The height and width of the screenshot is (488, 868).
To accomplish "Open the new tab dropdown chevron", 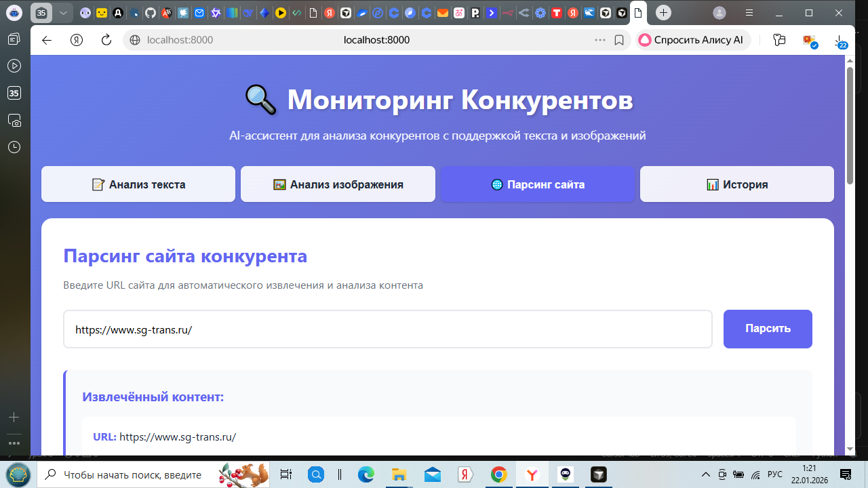I will [x=63, y=12].
